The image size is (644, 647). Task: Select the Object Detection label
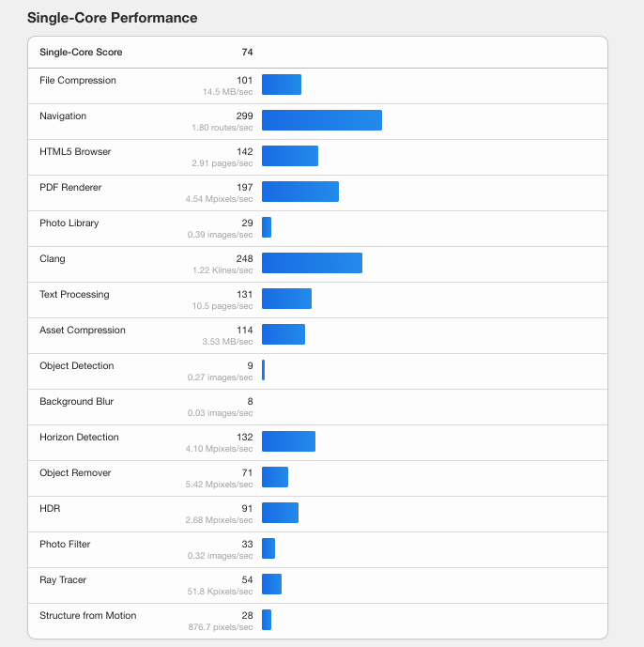tap(77, 366)
